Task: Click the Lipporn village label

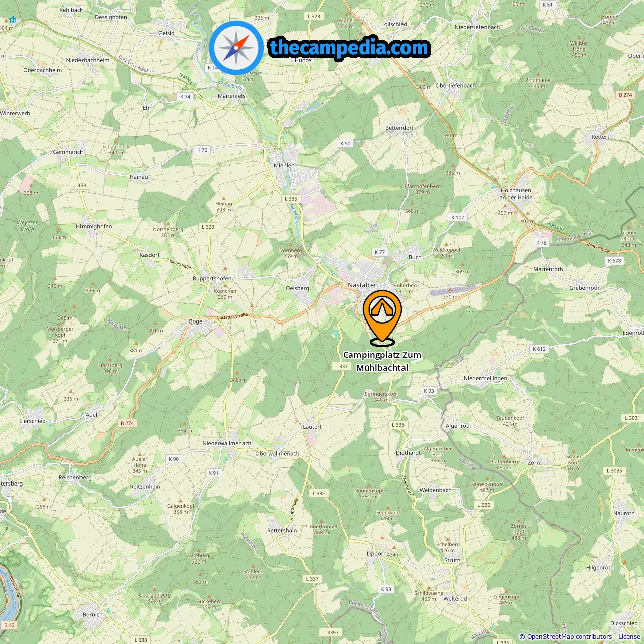Action: [377, 554]
